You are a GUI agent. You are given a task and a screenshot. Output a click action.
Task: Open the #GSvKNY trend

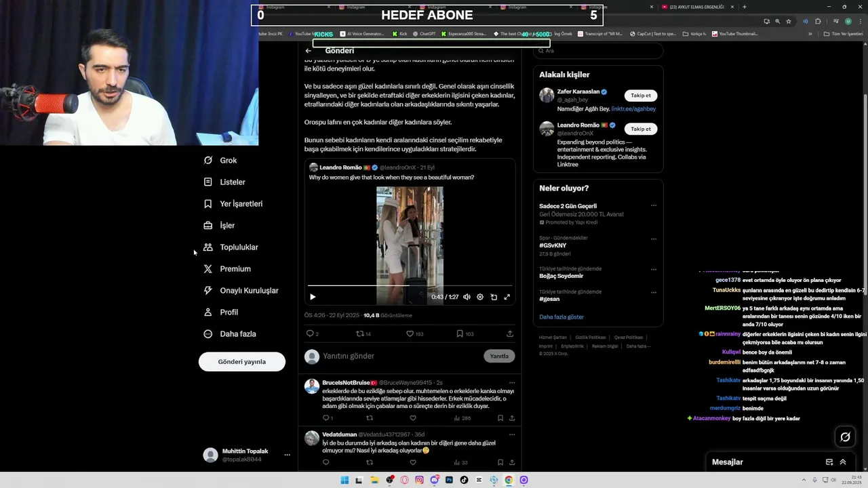click(553, 245)
